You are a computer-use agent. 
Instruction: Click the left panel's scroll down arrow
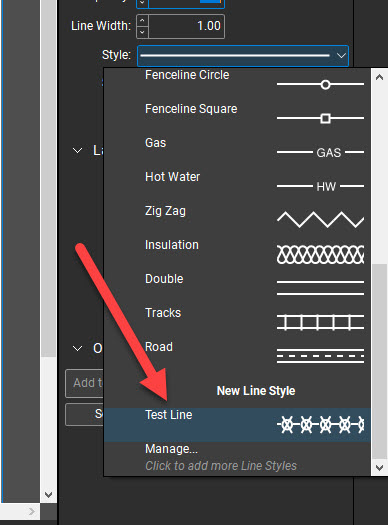pos(49,495)
